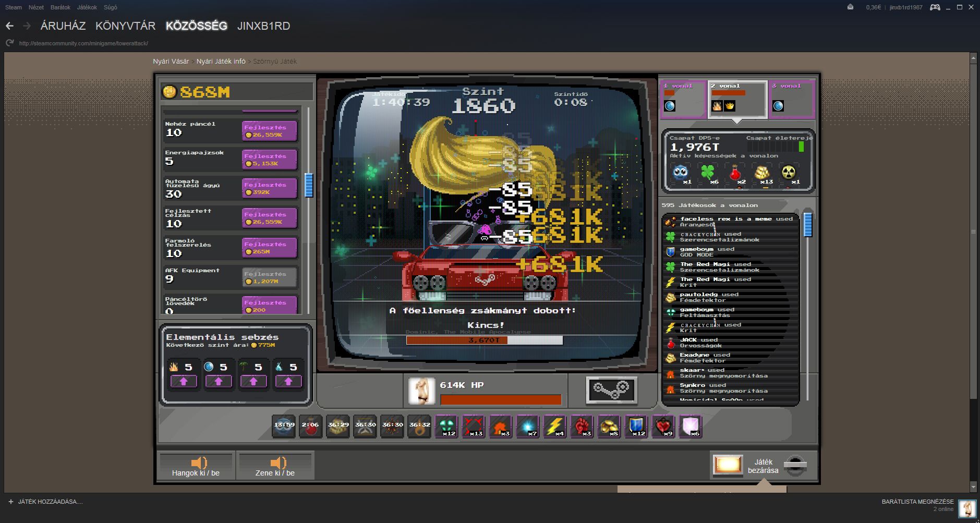Open the Nézet menu

[x=36, y=7]
